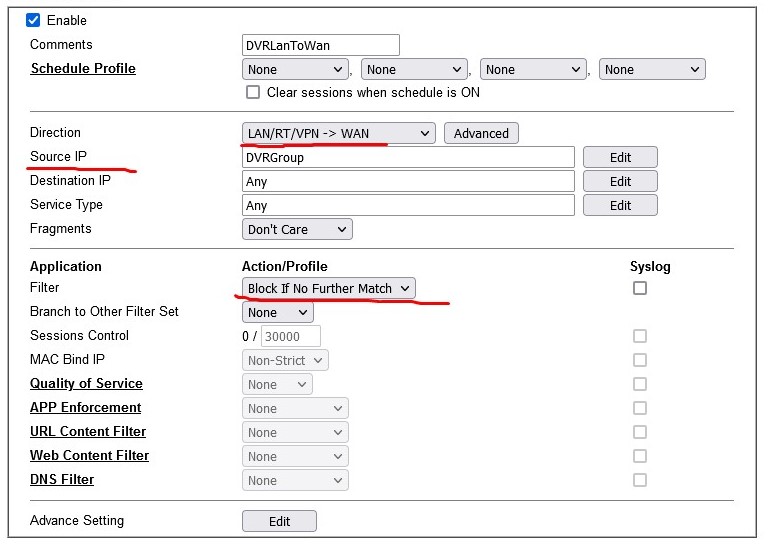Image resolution: width=769 pixels, height=550 pixels.
Task: Open the Schedule Profile link
Action: pyautogui.click(x=83, y=69)
